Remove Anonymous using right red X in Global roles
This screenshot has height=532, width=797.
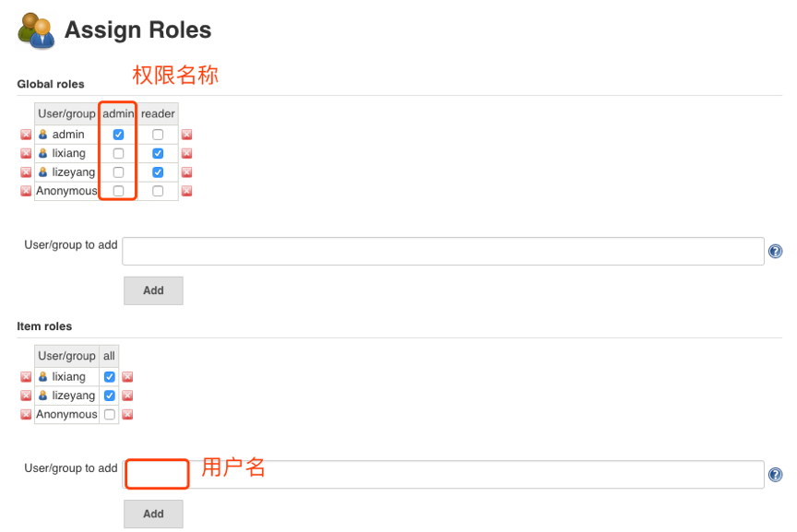pyautogui.click(x=186, y=191)
